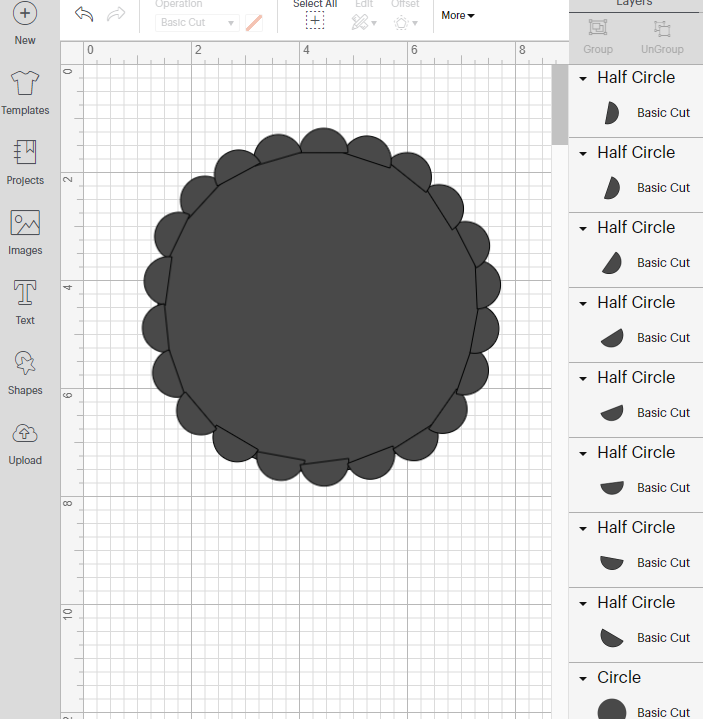Click the operation color swatch
This screenshot has height=719, width=703.
click(254, 22)
